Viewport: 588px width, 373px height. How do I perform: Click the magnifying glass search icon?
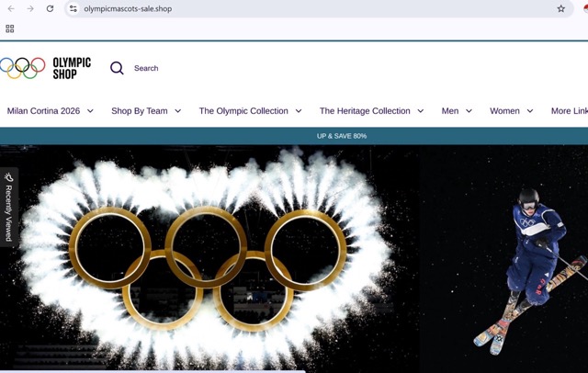coord(117,68)
